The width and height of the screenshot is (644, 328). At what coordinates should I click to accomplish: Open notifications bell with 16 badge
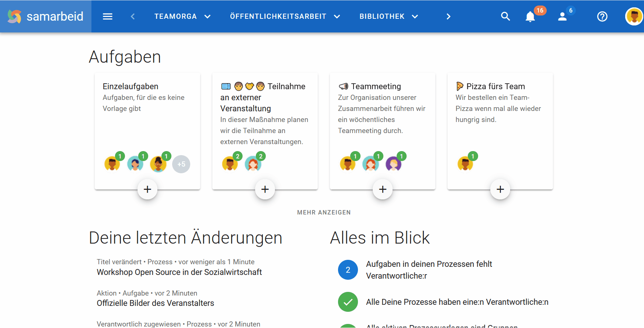tap(530, 17)
